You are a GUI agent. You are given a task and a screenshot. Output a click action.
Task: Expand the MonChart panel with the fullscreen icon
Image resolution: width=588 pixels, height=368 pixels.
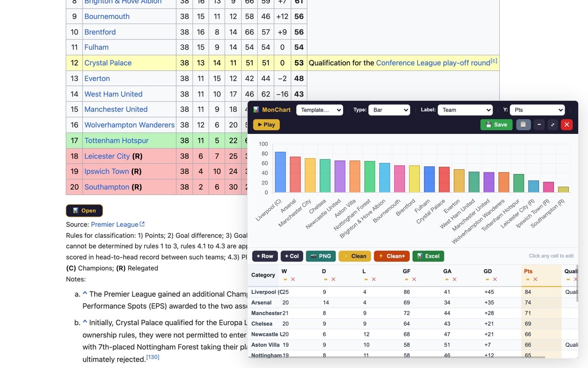(x=553, y=125)
